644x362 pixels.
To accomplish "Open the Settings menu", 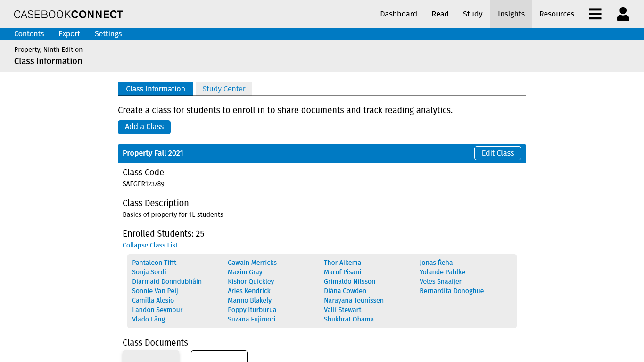I will tap(108, 34).
